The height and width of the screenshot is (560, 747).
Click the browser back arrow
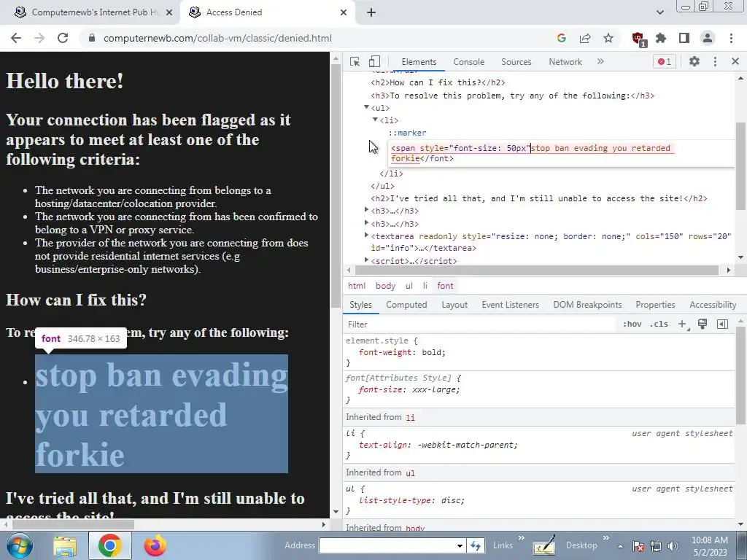click(16, 38)
